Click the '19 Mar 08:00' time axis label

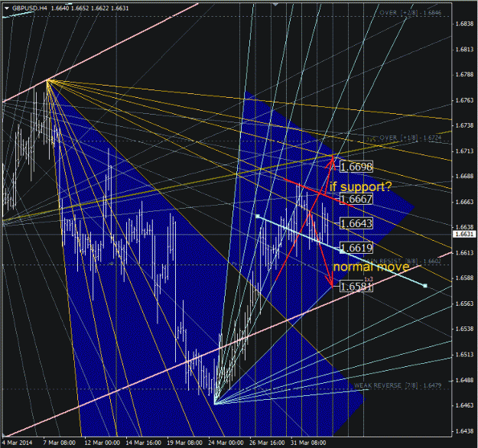click(x=185, y=443)
